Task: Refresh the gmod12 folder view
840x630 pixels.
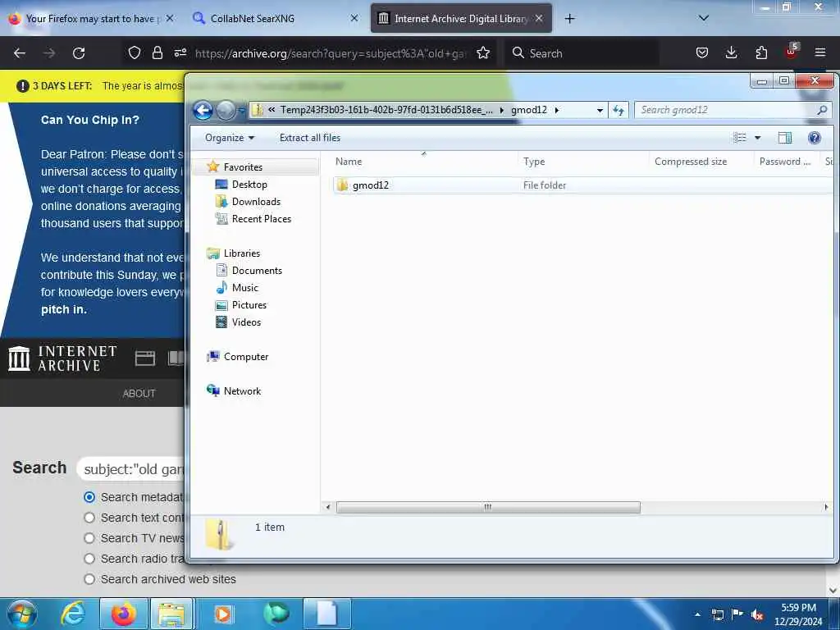Action: point(619,111)
